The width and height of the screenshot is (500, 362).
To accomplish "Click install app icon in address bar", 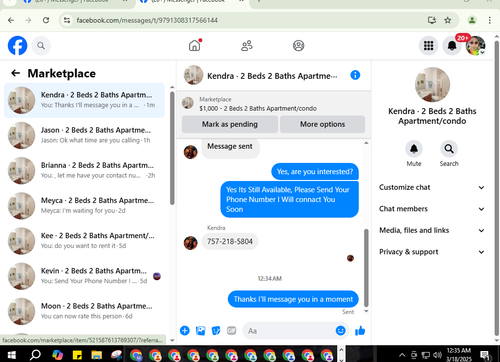I will (x=432, y=20).
